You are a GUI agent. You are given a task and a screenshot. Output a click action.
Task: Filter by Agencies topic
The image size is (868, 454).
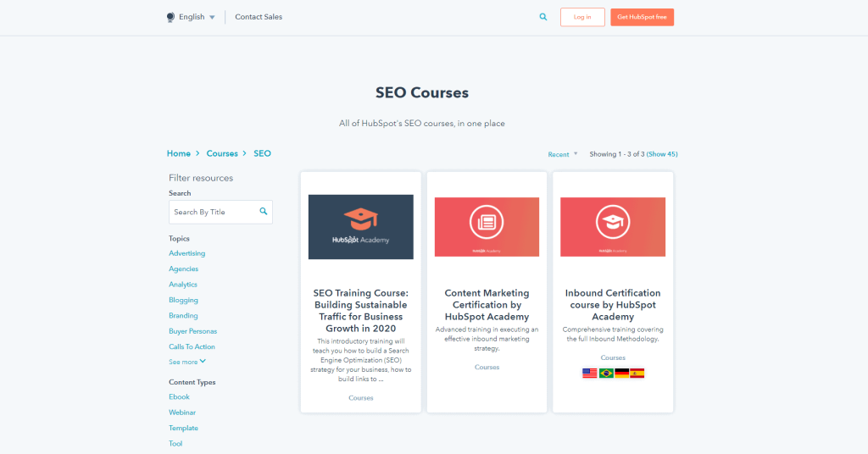[x=183, y=269]
